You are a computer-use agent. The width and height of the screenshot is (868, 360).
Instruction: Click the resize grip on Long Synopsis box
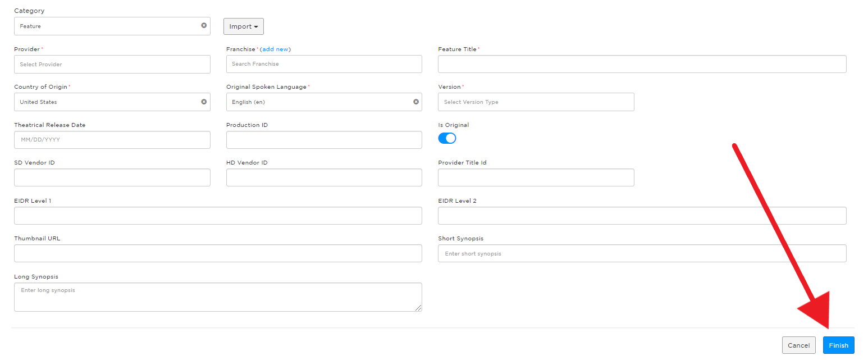click(419, 308)
